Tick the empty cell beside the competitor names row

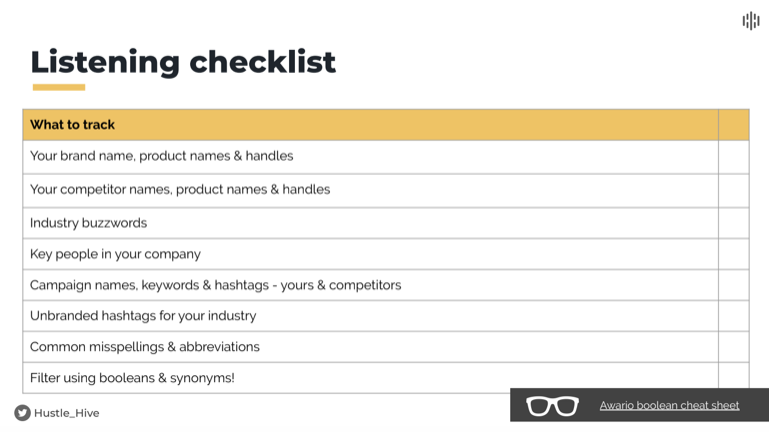[733, 190]
